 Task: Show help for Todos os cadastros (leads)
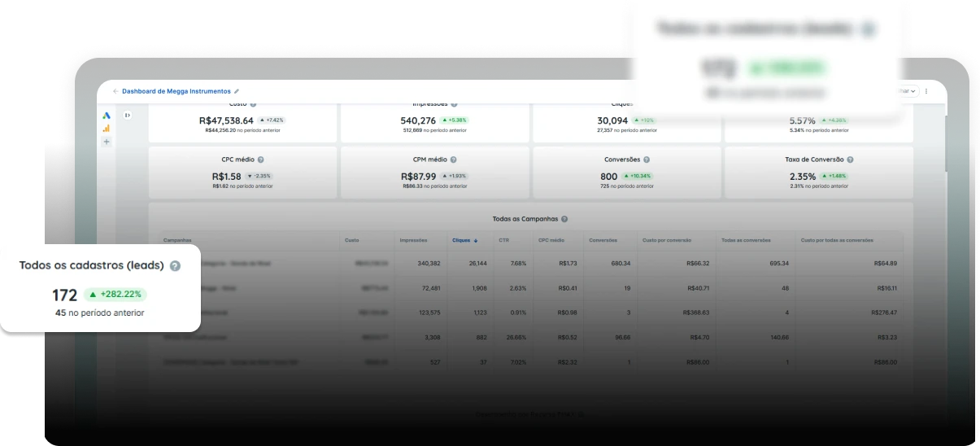175,265
